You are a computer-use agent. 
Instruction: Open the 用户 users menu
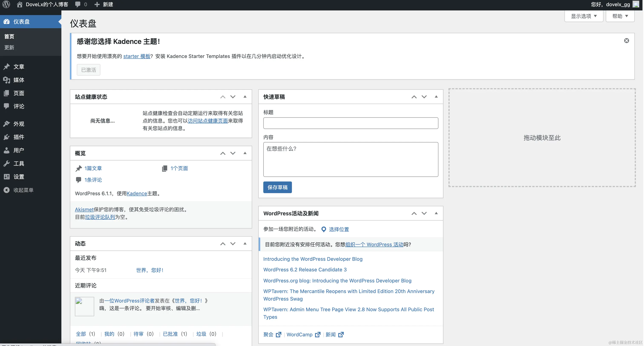click(x=19, y=150)
